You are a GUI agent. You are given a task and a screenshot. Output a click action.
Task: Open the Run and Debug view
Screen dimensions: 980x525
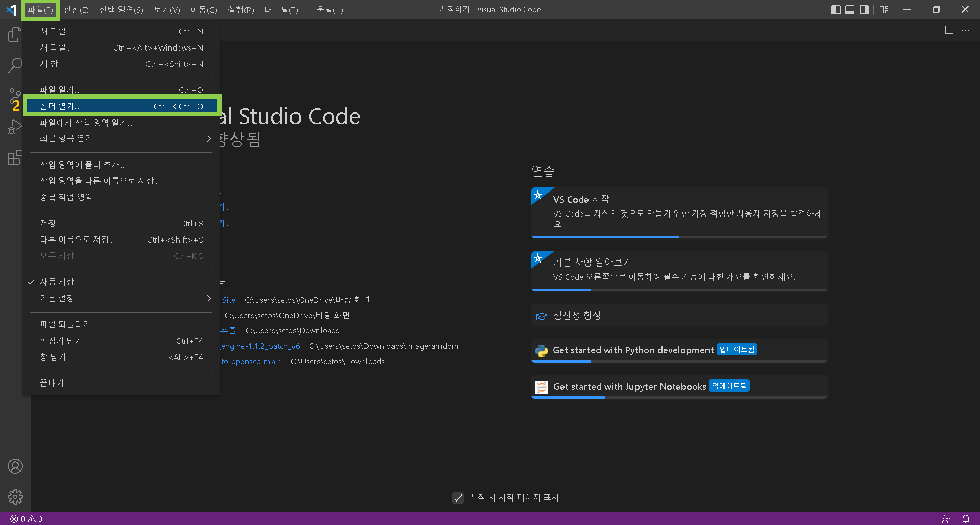coord(15,127)
